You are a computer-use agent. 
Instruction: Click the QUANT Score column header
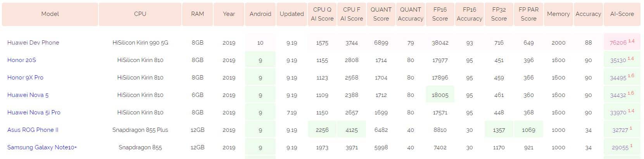click(381, 14)
